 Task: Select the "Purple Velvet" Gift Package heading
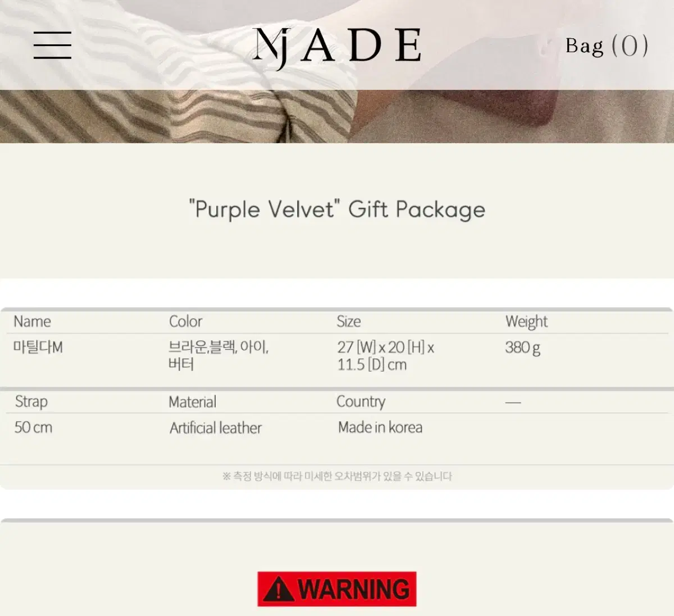[x=337, y=209]
